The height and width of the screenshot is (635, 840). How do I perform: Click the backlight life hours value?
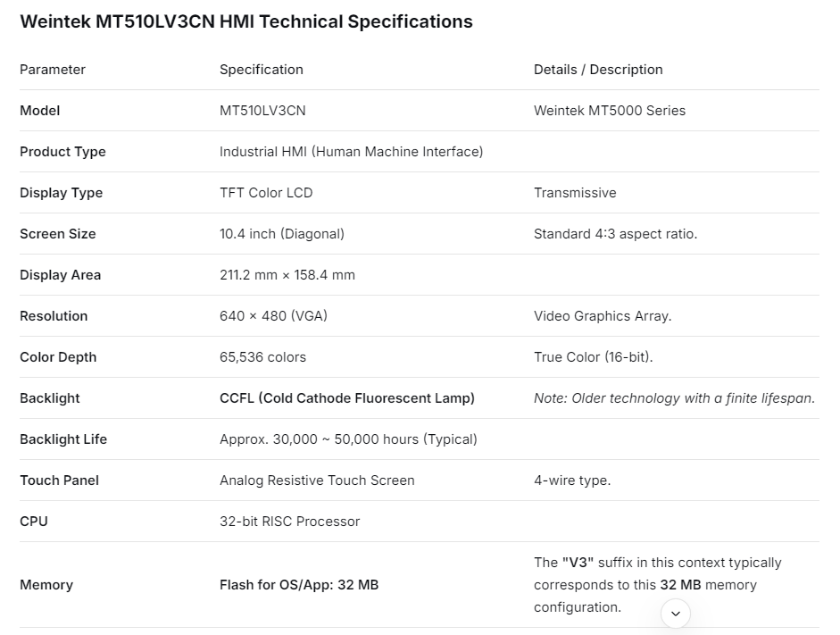pos(348,439)
